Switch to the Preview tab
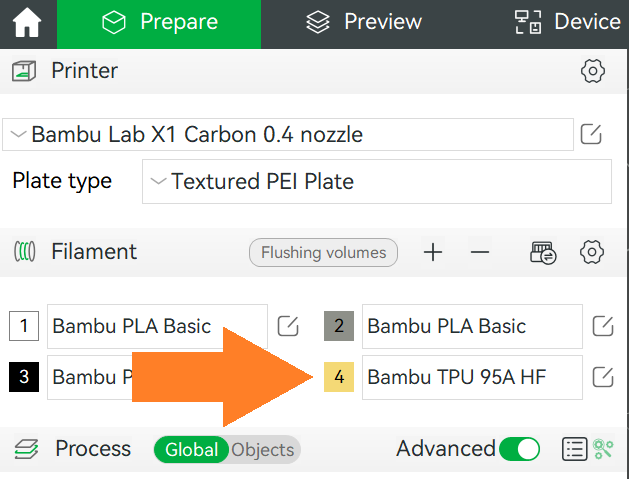 (364, 22)
